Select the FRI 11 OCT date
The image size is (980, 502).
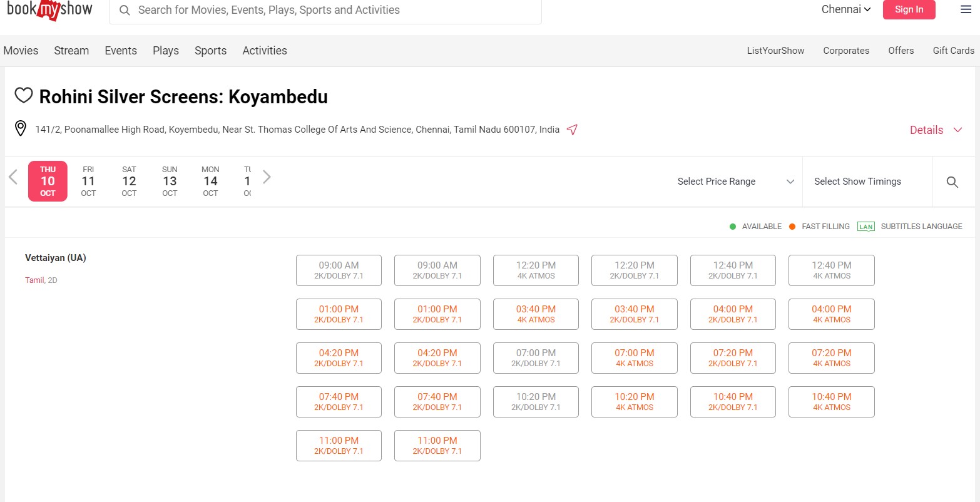88,181
